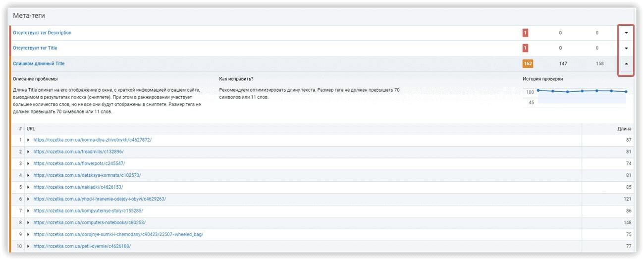This screenshot has height=260, width=644.
Task: Click the 'Как исправить?' heading
Action: coord(236,79)
